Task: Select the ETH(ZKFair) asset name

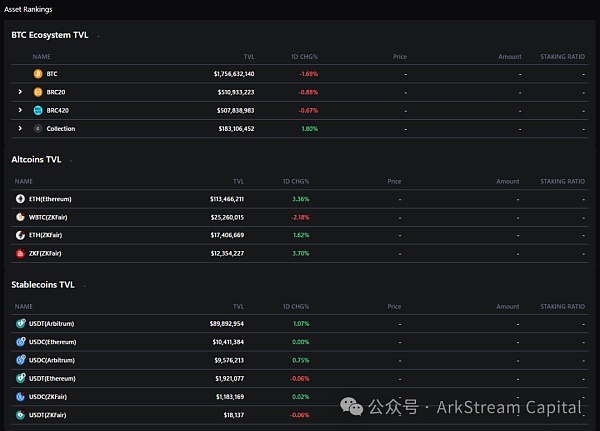Action: [x=48, y=234]
